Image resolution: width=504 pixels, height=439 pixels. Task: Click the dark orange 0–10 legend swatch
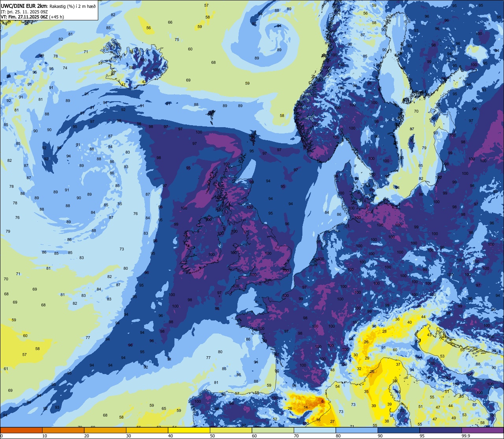(x=21, y=430)
